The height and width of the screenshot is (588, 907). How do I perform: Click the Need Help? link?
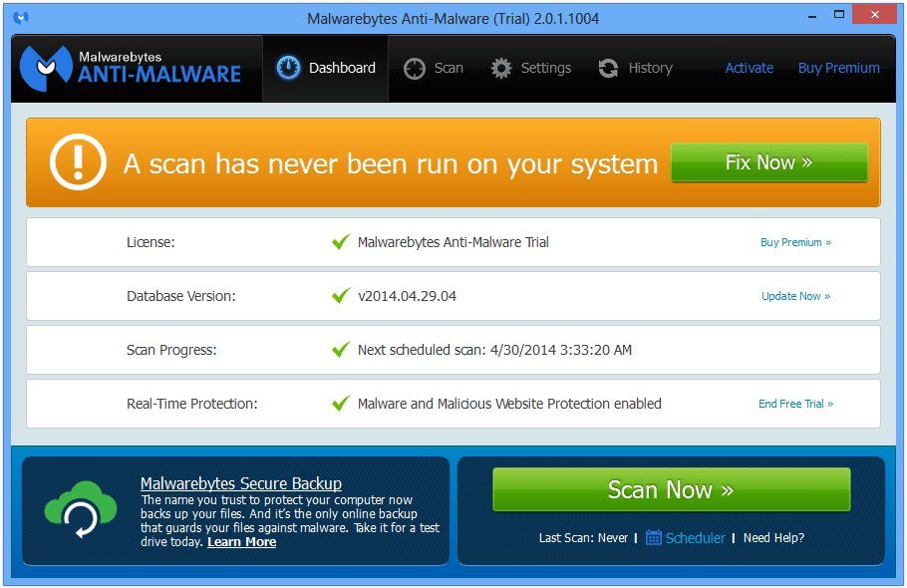coord(774,538)
